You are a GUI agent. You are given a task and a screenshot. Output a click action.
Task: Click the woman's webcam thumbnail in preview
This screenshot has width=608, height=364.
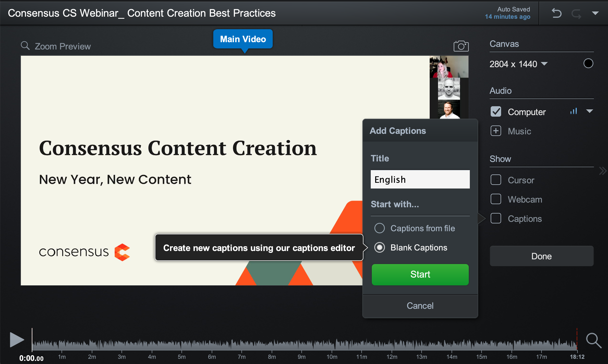(x=449, y=67)
